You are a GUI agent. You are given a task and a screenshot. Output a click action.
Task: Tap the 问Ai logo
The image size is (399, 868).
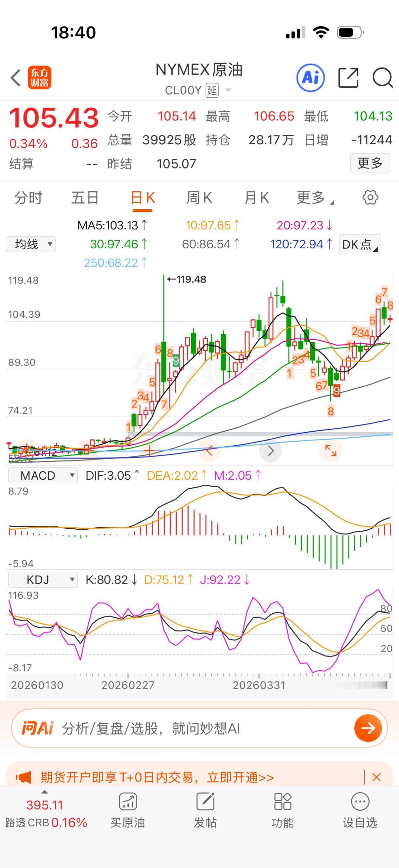(37, 728)
